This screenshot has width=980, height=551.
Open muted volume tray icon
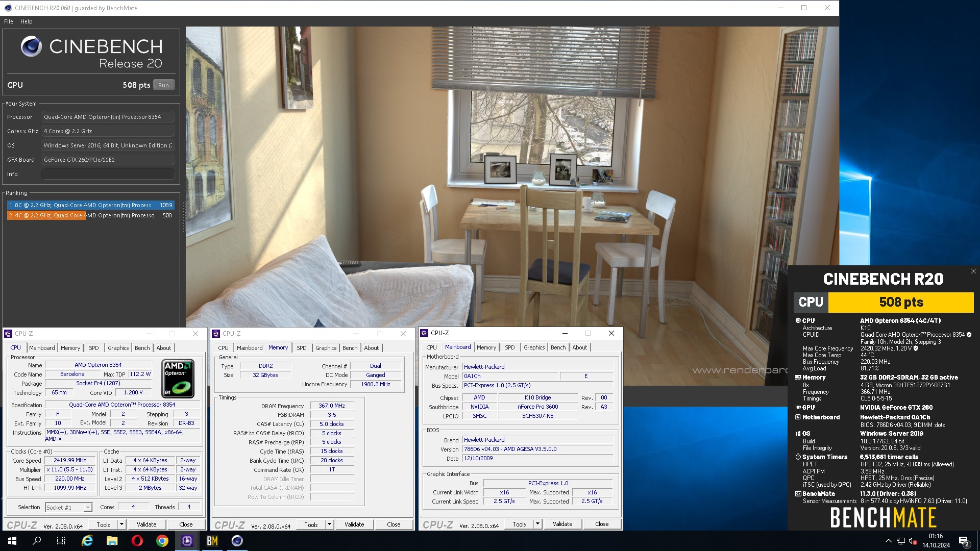(913, 541)
